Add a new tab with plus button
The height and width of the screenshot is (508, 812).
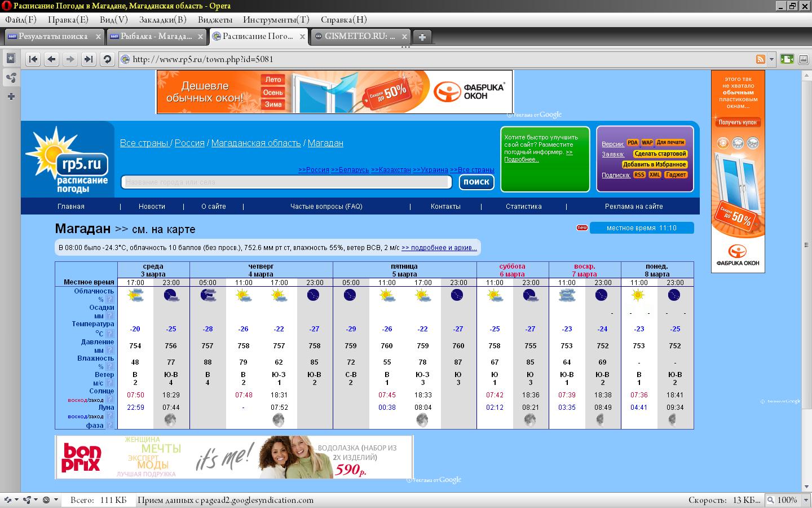click(422, 37)
